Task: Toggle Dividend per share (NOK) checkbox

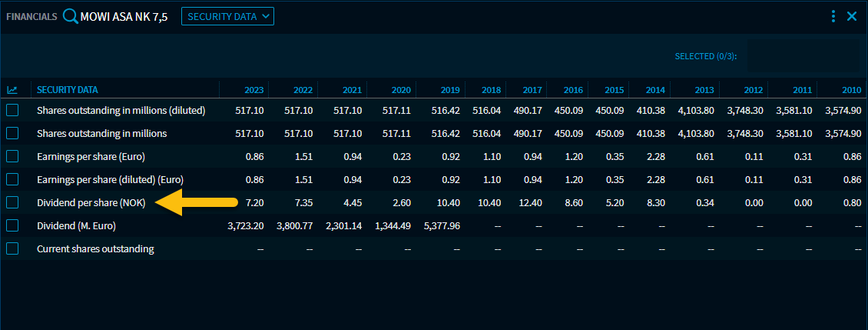Action: (12, 203)
